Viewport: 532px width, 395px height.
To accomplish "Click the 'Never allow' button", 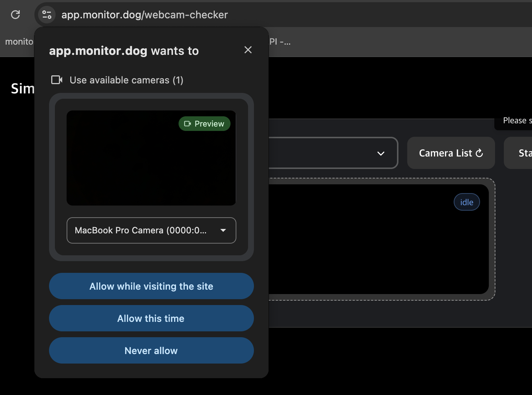I will (x=151, y=350).
